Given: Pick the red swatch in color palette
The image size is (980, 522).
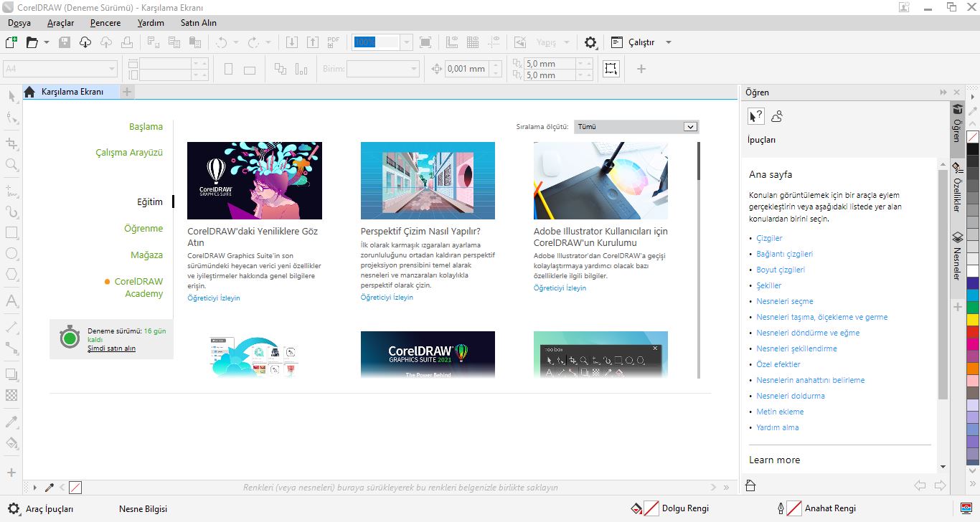Looking at the screenshot, I should (973, 332).
